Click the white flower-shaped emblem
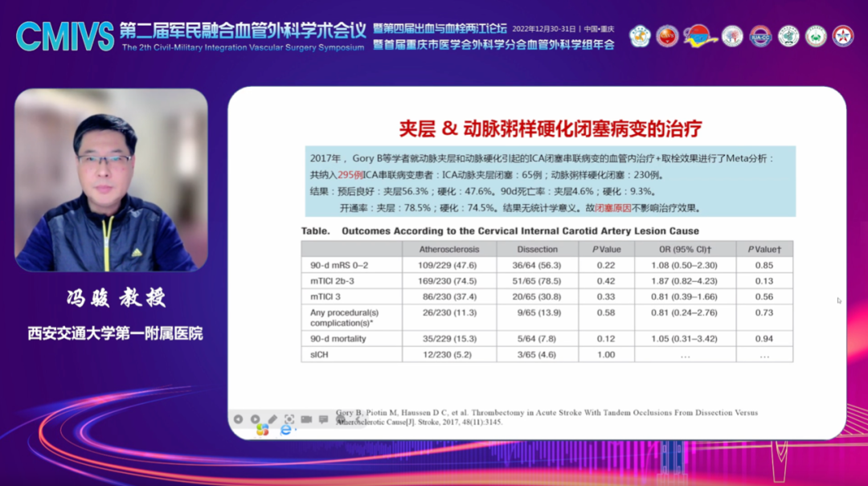The width and height of the screenshot is (868, 486). click(640, 36)
